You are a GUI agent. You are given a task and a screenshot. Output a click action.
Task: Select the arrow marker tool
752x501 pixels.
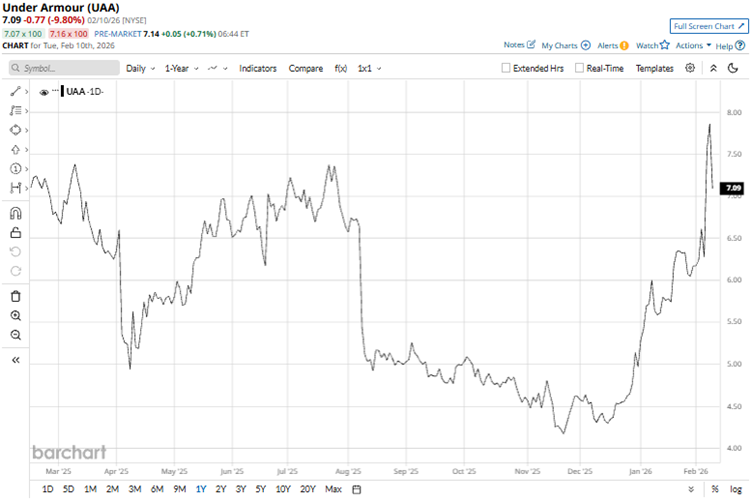pos(15,150)
